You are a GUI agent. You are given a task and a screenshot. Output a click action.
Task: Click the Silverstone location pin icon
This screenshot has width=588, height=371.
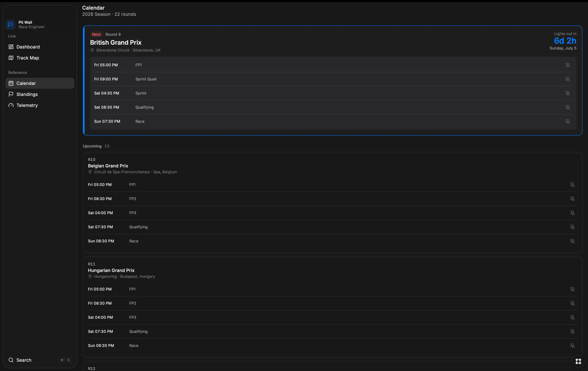click(x=92, y=50)
